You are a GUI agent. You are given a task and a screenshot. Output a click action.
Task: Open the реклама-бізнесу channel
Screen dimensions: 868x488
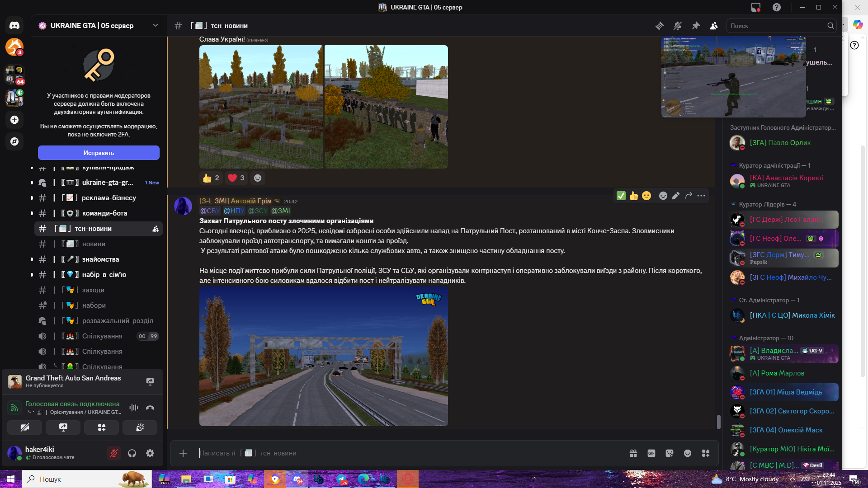[x=99, y=198]
